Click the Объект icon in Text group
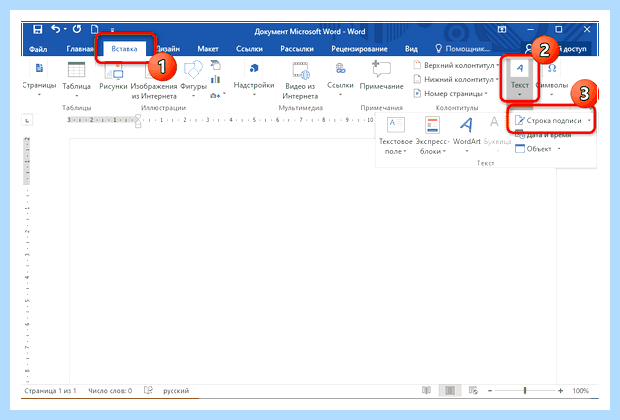The image size is (620, 420). tap(520, 149)
